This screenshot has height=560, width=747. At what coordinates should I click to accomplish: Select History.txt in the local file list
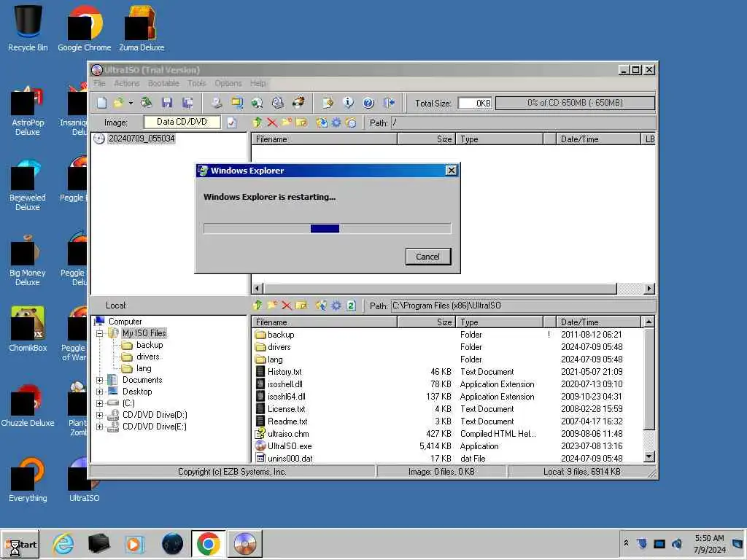click(x=285, y=372)
